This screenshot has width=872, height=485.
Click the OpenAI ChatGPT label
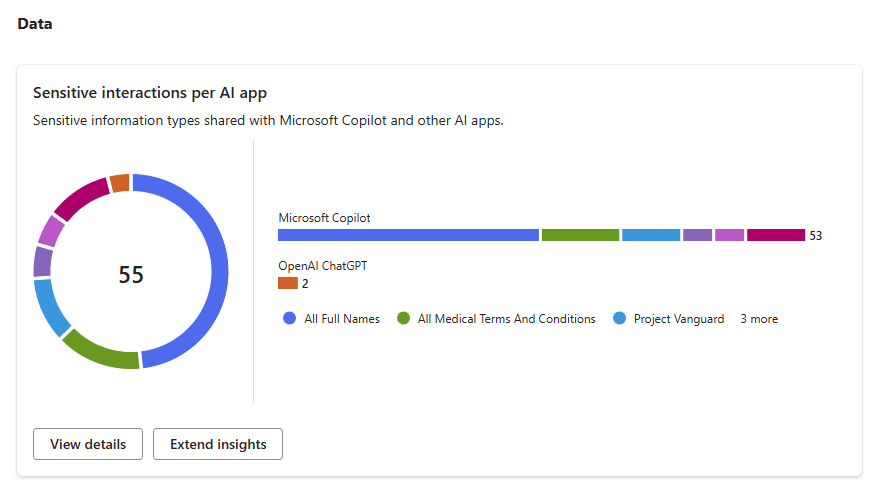(323, 266)
